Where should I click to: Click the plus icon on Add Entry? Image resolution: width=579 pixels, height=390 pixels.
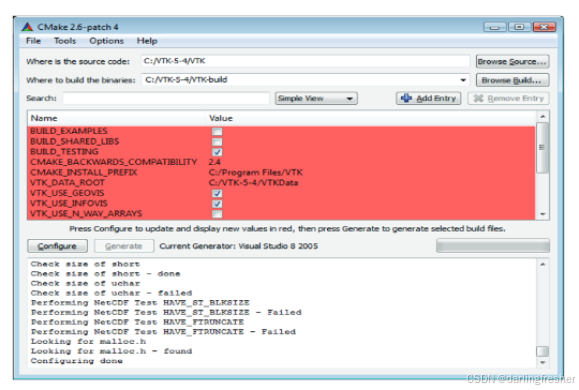[406, 98]
